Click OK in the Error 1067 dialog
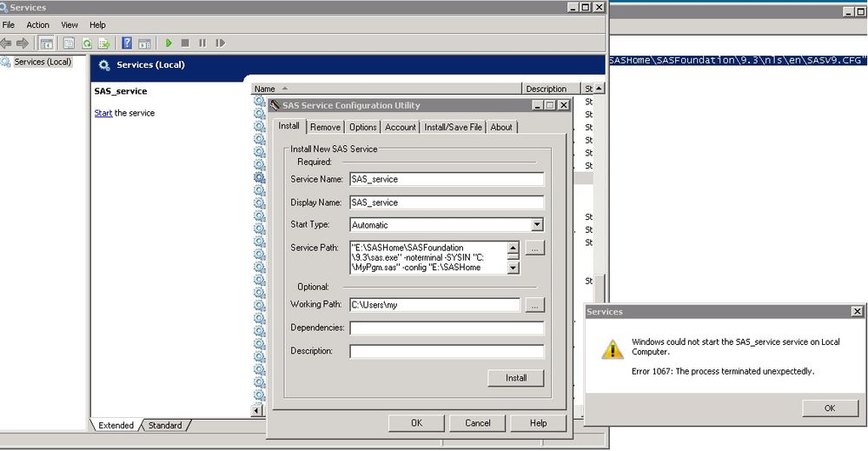The width and height of the screenshot is (868, 451). click(x=829, y=408)
